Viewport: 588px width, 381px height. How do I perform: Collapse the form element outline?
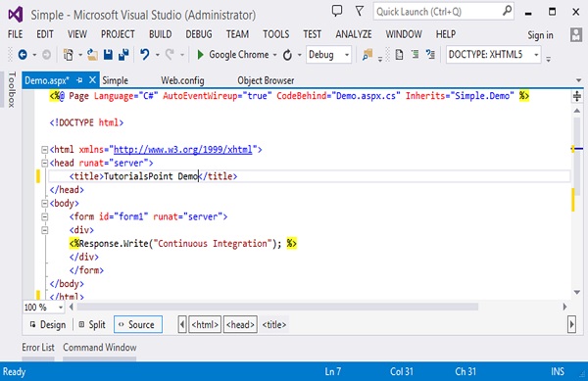coord(44,216)
